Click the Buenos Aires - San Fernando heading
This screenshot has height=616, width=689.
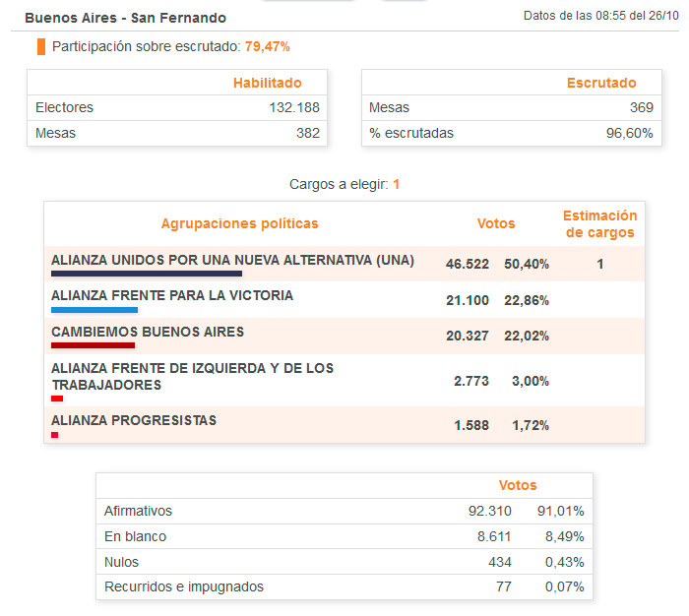pos(125,18)
